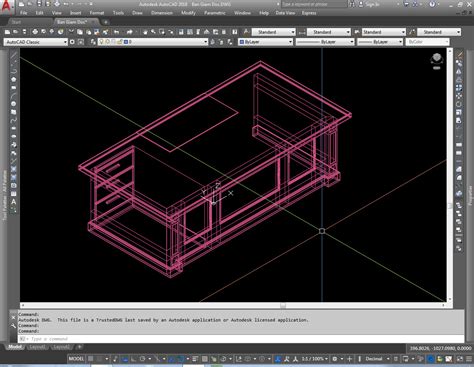This screenshot has width=474, height=367.
Task: Expand the layer list dropdown
Action: 153,42
